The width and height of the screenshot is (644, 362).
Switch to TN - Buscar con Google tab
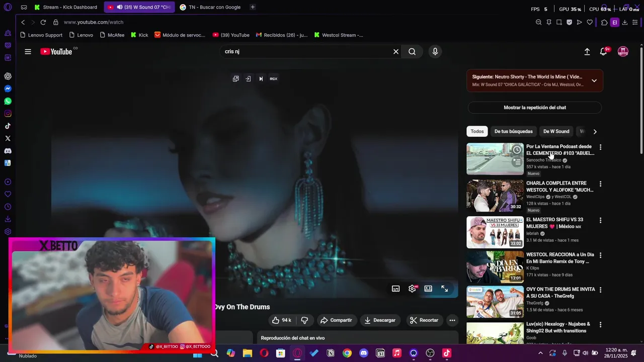210,7
